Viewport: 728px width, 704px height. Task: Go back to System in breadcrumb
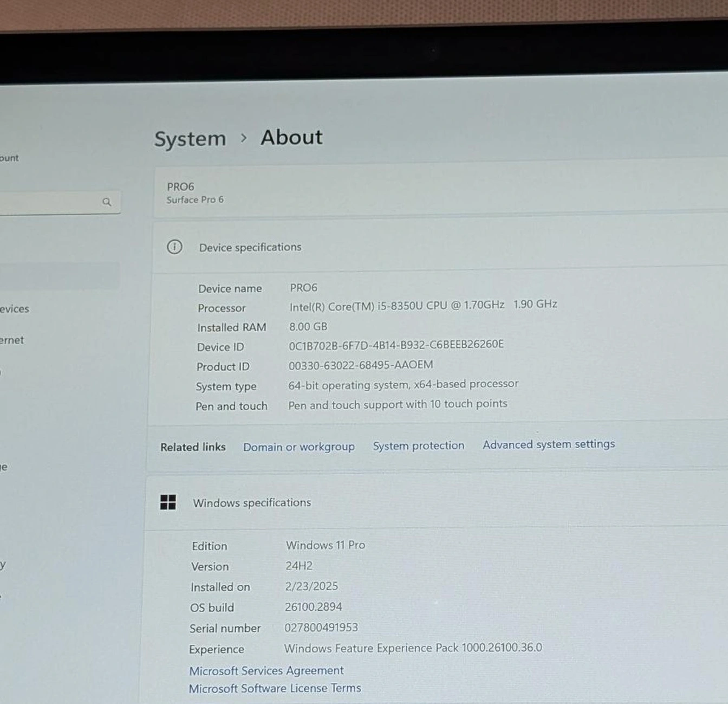click(x=190, y=139)
